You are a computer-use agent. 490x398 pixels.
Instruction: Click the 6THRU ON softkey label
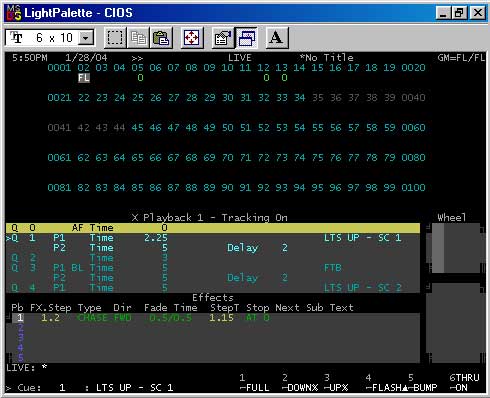point(464,383)
